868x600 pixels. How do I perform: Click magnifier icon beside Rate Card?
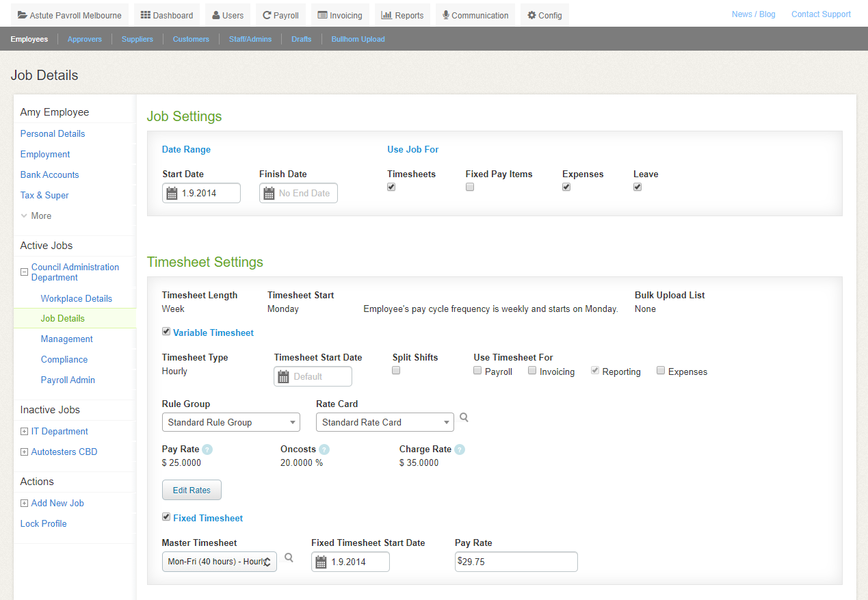464,417
